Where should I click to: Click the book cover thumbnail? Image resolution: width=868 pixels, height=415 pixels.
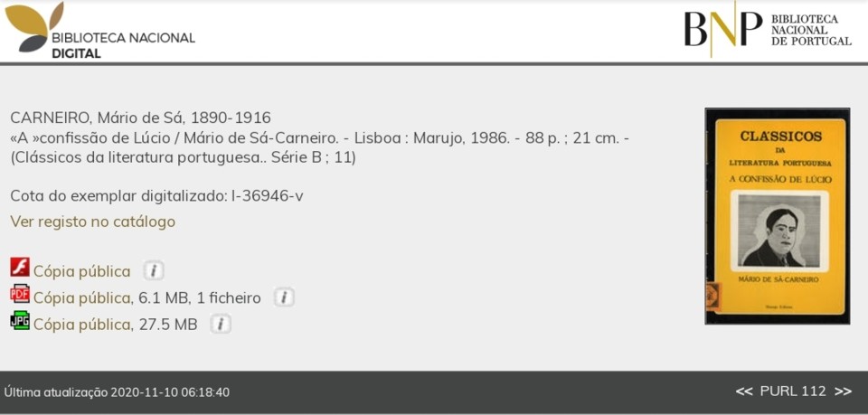tap(777, 216)
